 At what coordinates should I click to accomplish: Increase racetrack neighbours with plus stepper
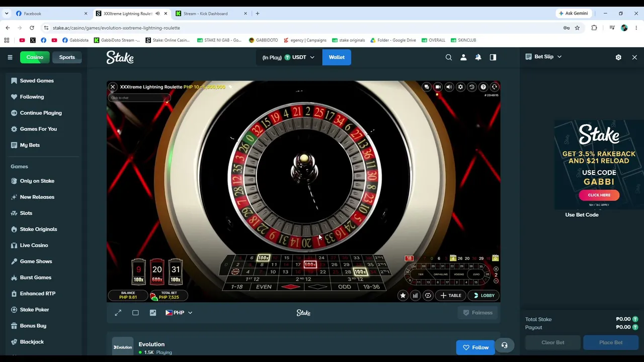[x=496, y=269]
